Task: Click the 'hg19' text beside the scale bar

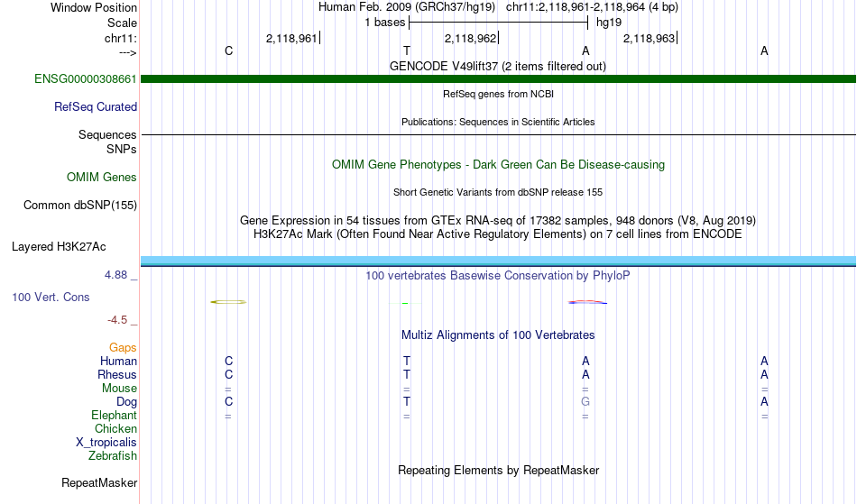Action: (x=609, y=23)
